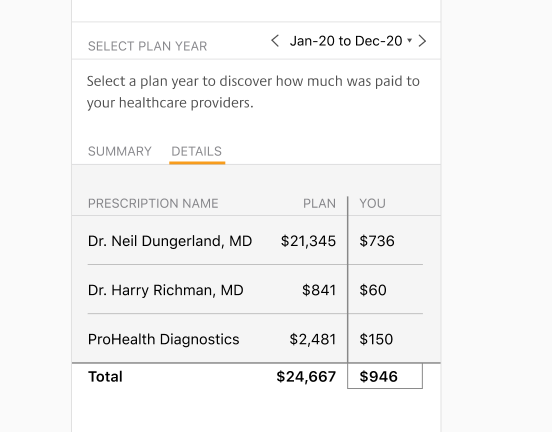Go to previous plan year arrow

[x=275, y=41]
